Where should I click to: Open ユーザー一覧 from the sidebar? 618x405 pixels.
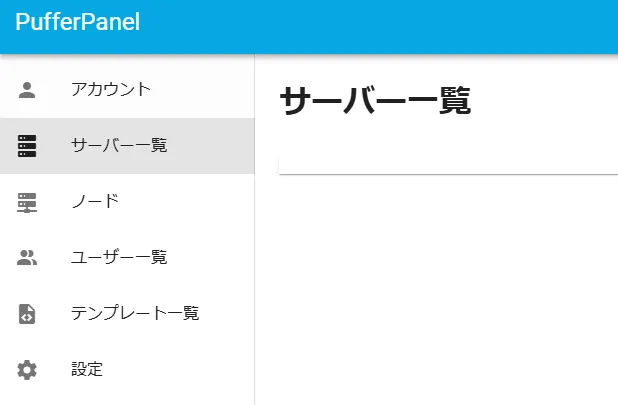pyautogui.click(x=119, y=258)
